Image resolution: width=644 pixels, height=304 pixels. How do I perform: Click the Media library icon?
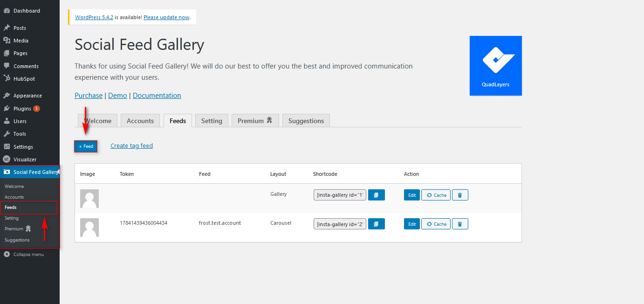[7, 41]
